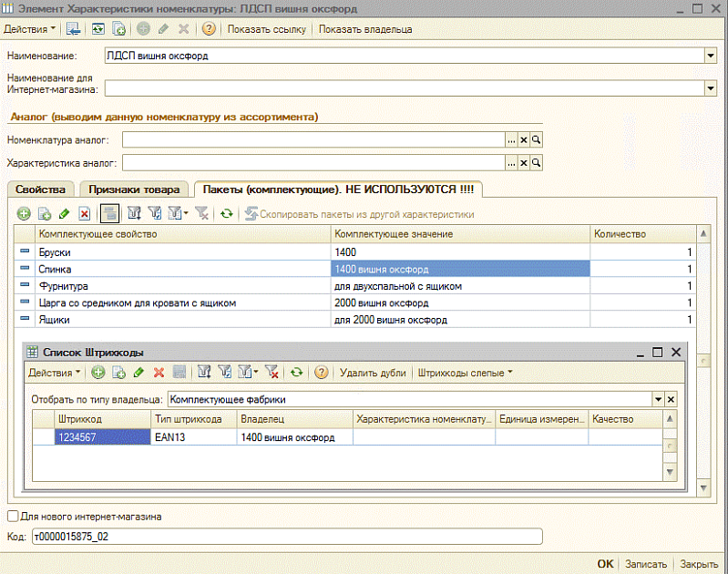This screenshot has height=574, width=728.
Task: Select the Пакеты (комплектующие) tab
Action: [338, 190]
